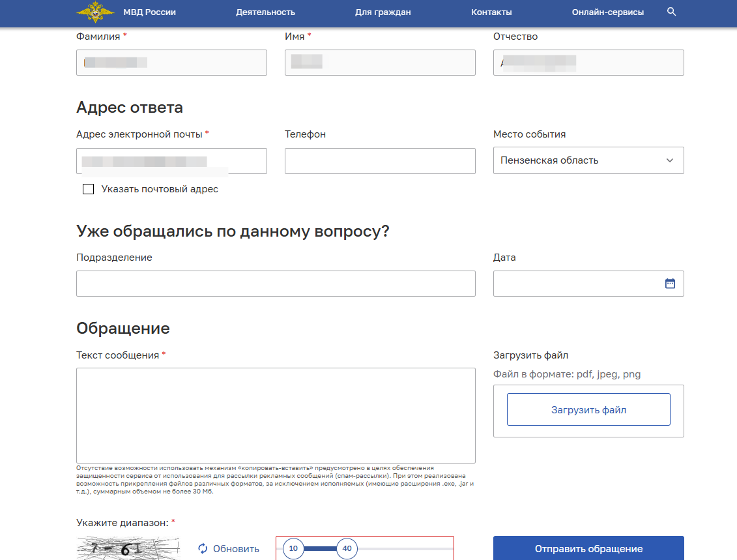The width and height of the screenshot is (737, 560).
Task: Open the Онлайн-сервисы menu
Action: tap(607, 11)
